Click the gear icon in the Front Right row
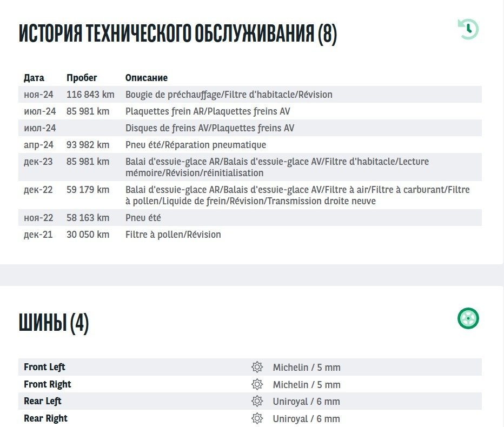Viewport: 504px width, 427px height. pos(257,385)
